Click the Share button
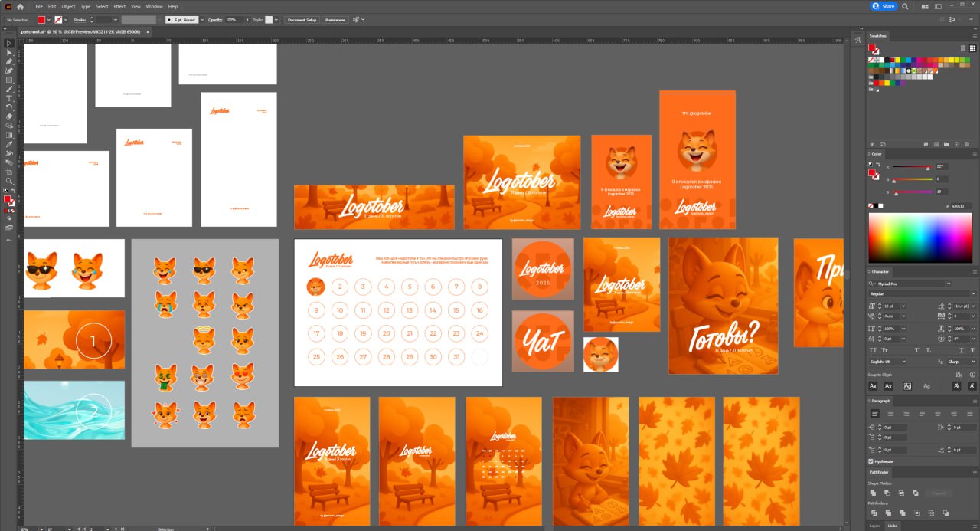 tap(884, 6)
